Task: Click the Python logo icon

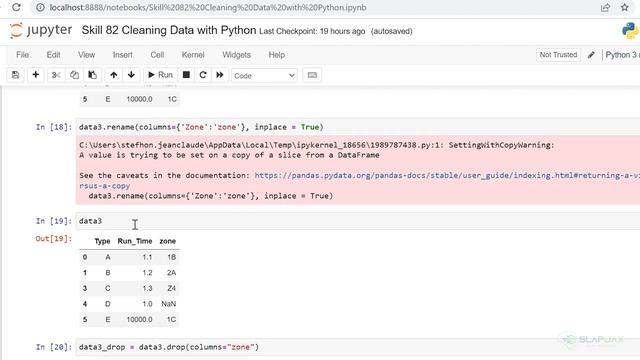Action: tap(631, 31)
